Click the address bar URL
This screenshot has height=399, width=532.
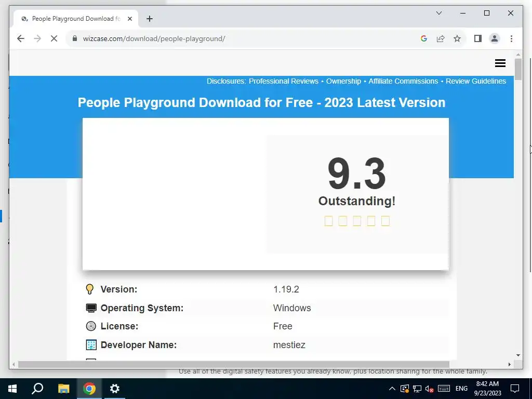[154, 38]
